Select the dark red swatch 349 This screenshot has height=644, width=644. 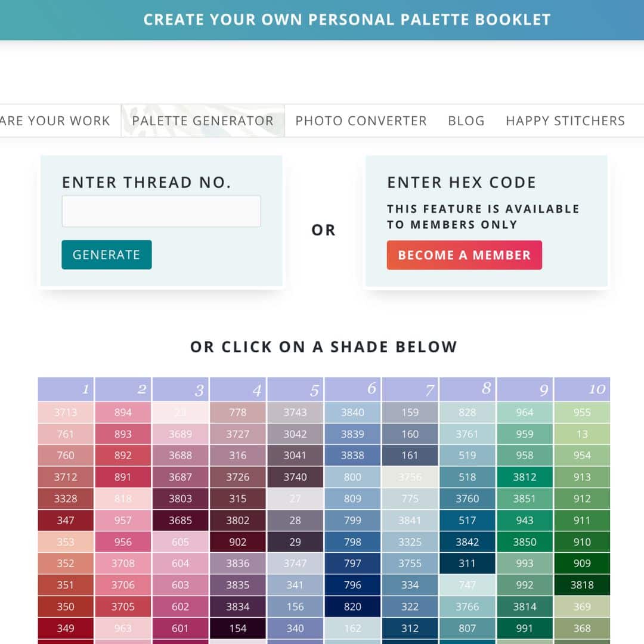(x=66, y=628)
